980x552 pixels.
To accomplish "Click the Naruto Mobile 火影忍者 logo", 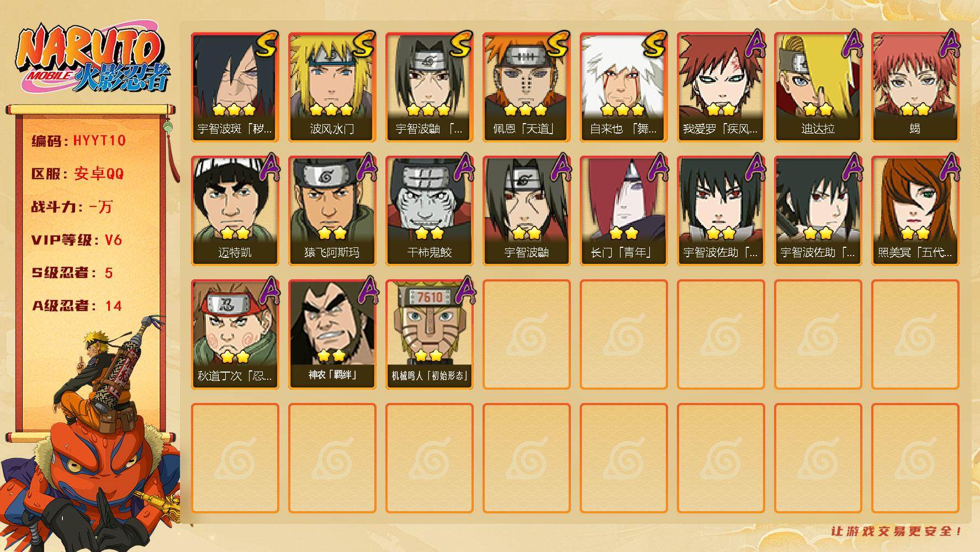I will [93, 58].
